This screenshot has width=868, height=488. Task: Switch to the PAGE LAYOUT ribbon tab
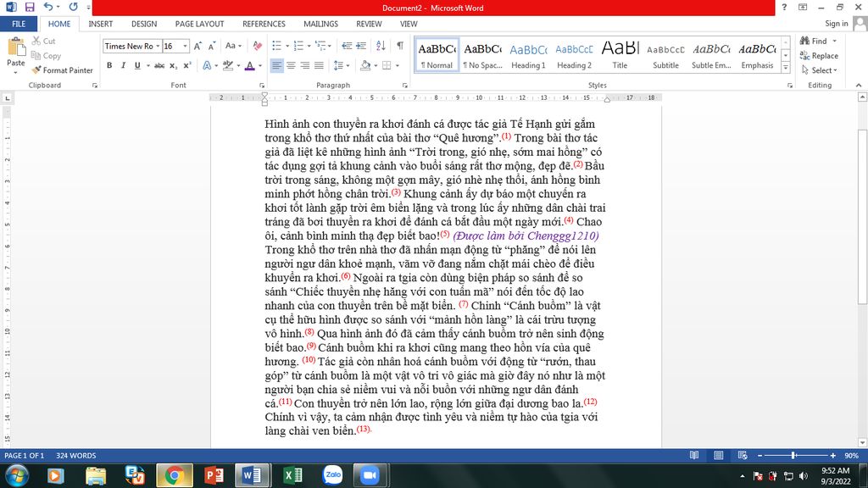tap(199, 24)
